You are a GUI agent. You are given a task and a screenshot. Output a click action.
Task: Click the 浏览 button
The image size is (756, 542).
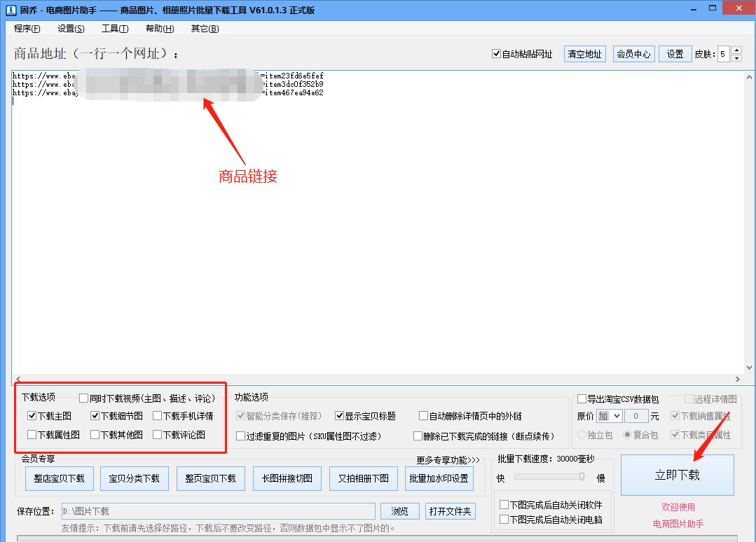click(399, 511)
